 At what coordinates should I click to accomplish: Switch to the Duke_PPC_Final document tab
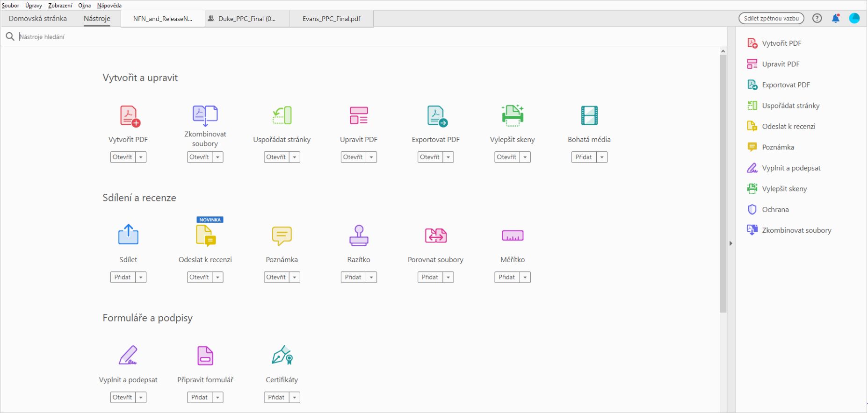tap(247, 19)
